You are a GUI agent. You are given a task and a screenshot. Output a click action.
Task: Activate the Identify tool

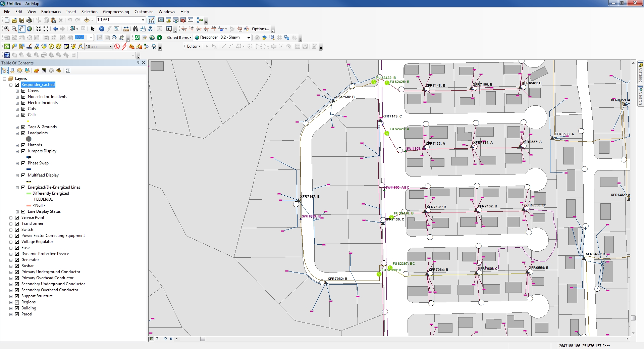click(102, 29)
